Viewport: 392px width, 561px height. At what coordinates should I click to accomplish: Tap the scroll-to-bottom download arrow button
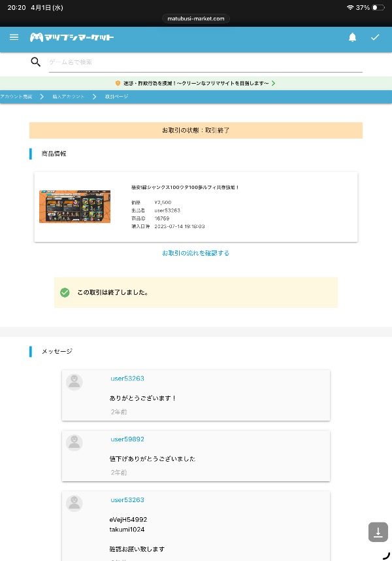(378, 532)
